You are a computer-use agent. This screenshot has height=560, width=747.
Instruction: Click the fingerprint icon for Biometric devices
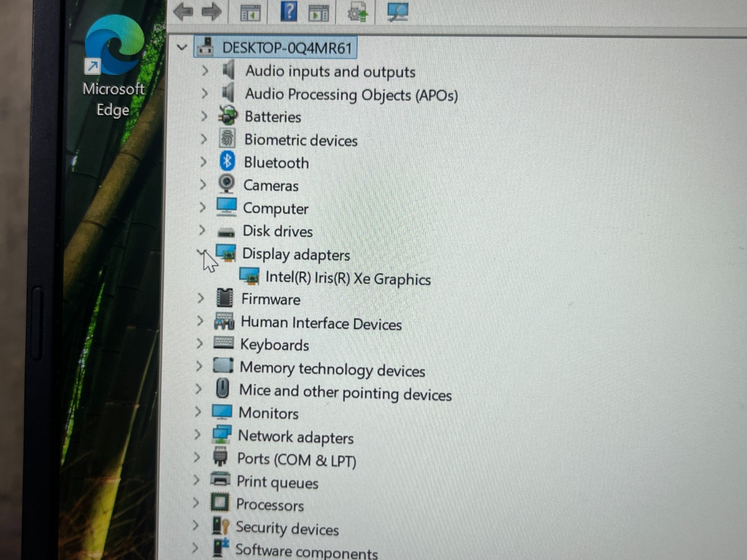pyautogui.click(x=227, y=139)
